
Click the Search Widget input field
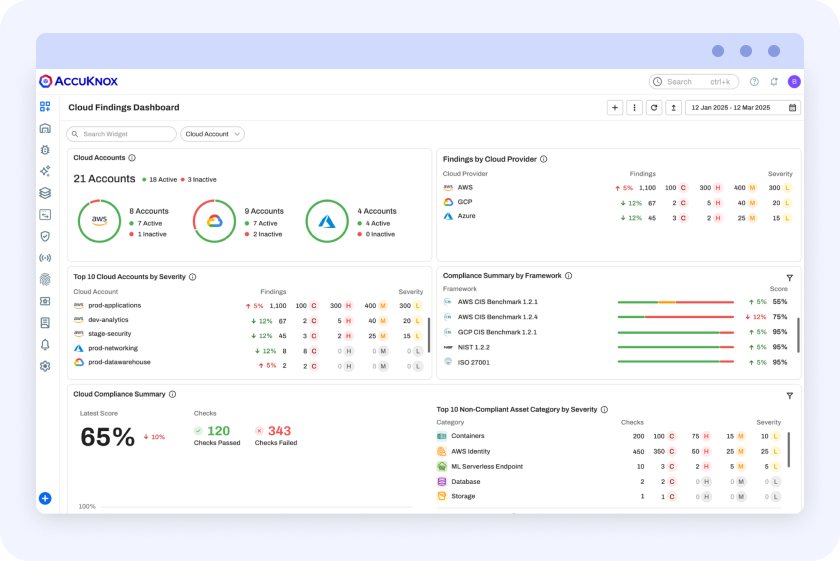point(121,134)
